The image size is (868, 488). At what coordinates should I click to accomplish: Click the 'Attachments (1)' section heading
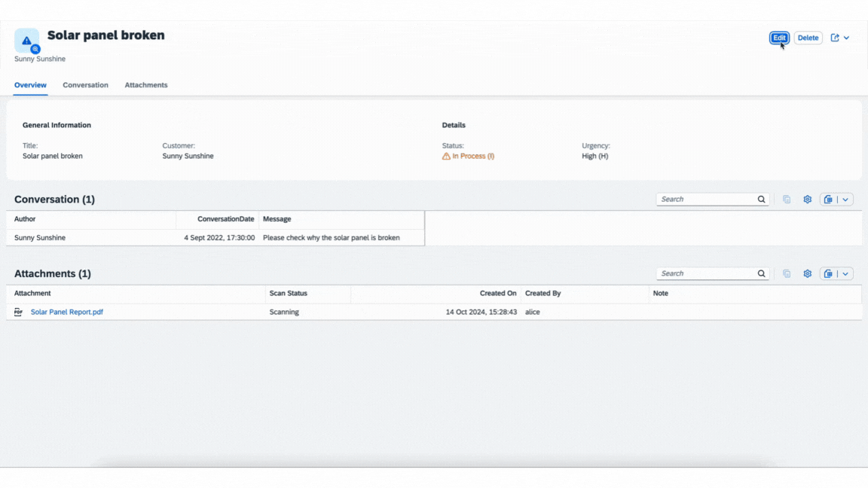pos(53,273)
